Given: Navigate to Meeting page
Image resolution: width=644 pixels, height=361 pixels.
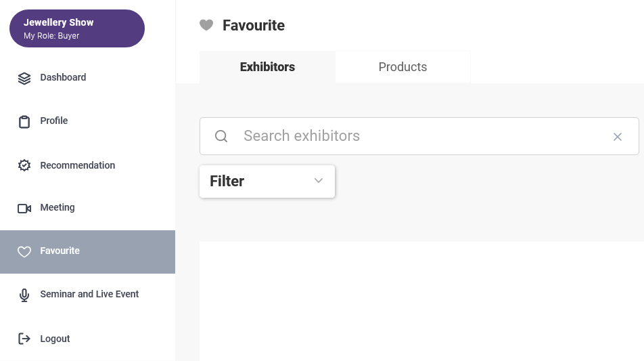Looking at the screenshot, I should click(x=87, y=208).
